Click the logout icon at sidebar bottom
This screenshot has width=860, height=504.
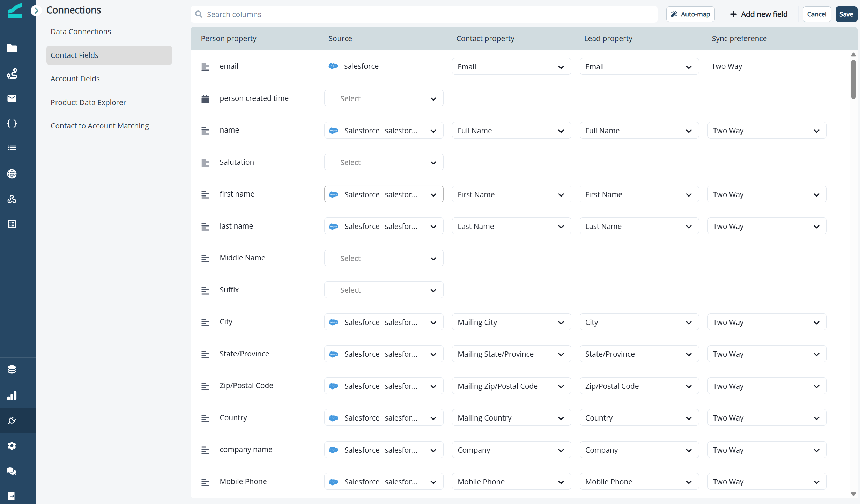(12, 496)
